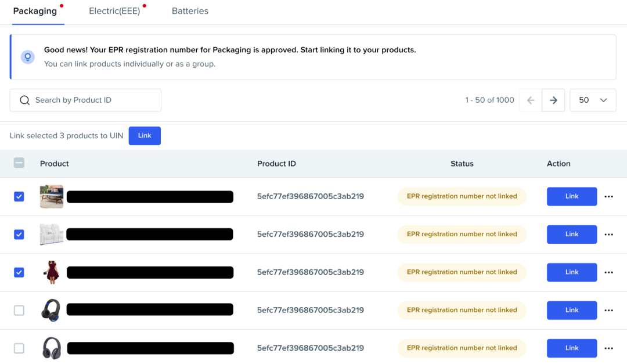Click Link button for fourth product row

point(572,311)
